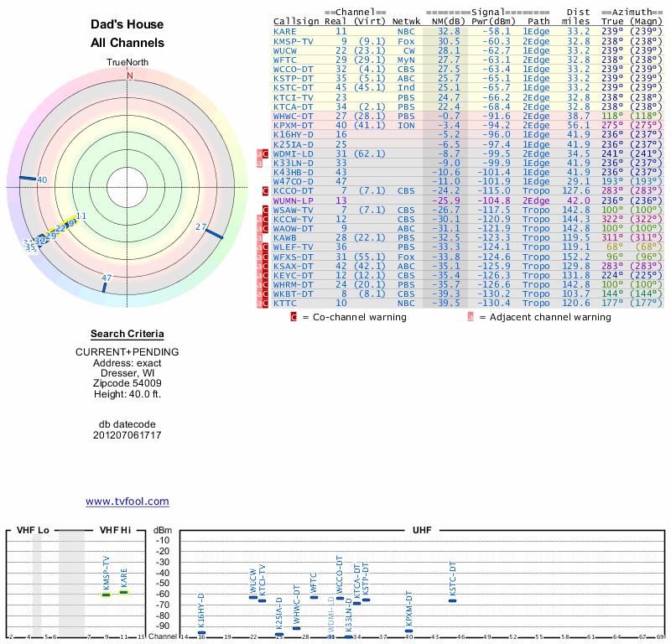Select channel 40 marker on radar plot
Screen dimensions: 671x644
(30, 179)
